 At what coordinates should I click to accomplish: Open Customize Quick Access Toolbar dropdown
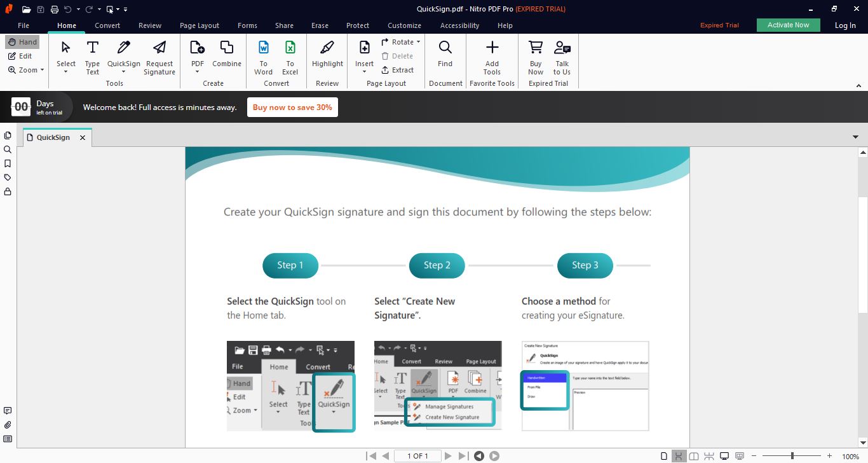point(125,10)
